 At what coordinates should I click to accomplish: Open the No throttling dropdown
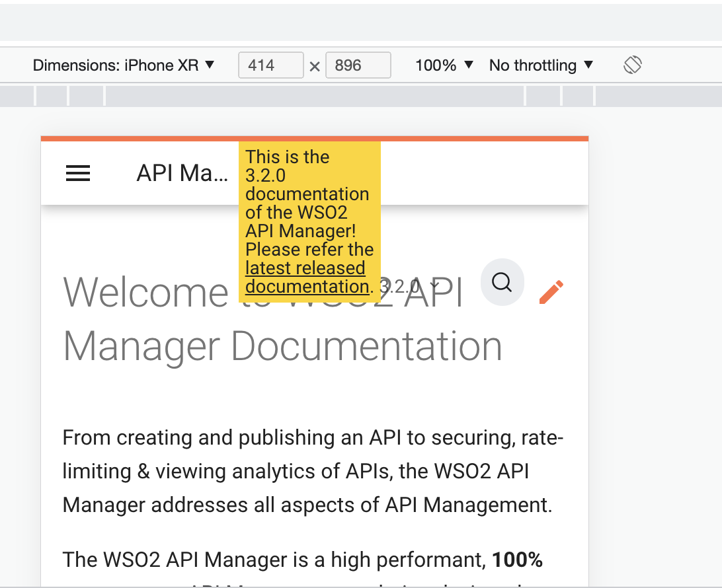[541, 65]
